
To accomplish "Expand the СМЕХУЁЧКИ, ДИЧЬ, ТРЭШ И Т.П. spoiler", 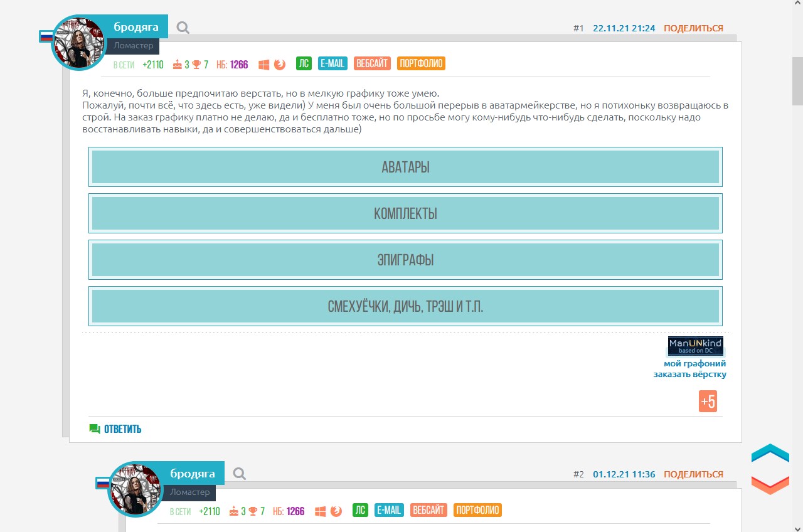I will point(405,306).
